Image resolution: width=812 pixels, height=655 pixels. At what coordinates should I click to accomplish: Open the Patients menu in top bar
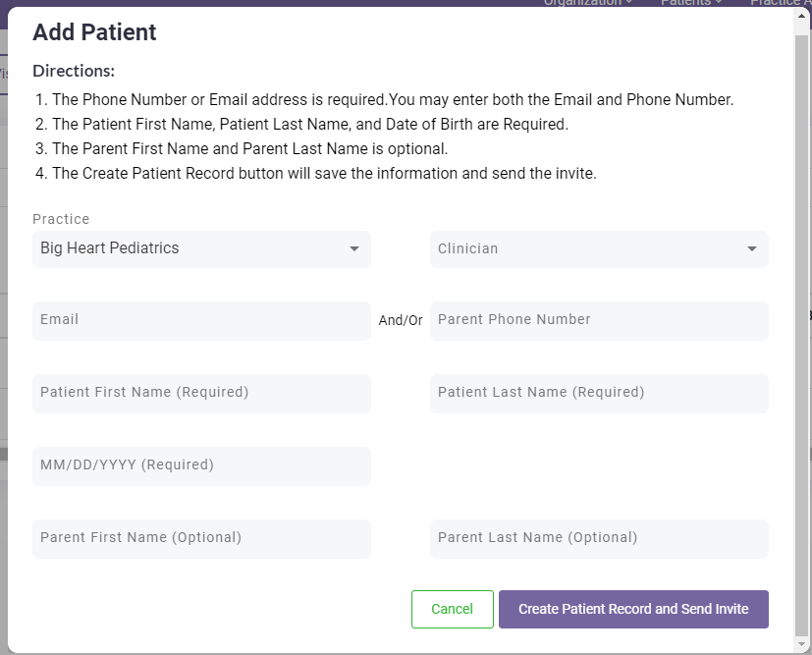(691, 3)
